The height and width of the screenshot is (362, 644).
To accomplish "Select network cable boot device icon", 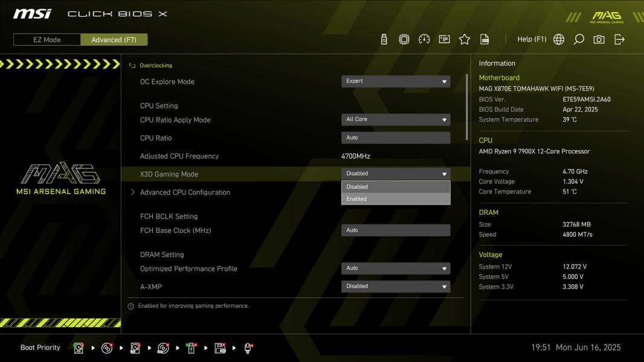I will coord(248,348).
